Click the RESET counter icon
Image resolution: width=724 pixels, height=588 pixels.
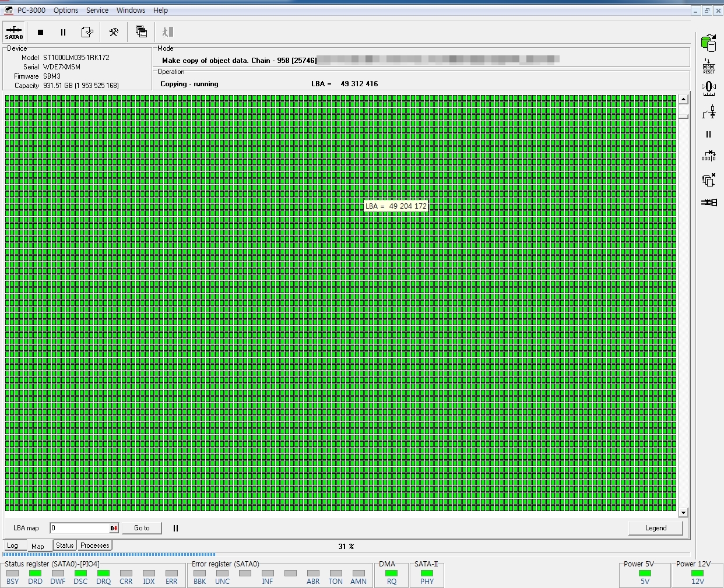[x=709, y=66]
